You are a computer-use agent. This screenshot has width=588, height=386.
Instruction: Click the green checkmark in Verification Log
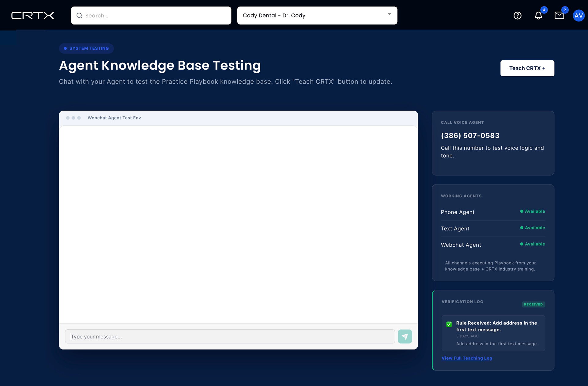click(449, 324)
